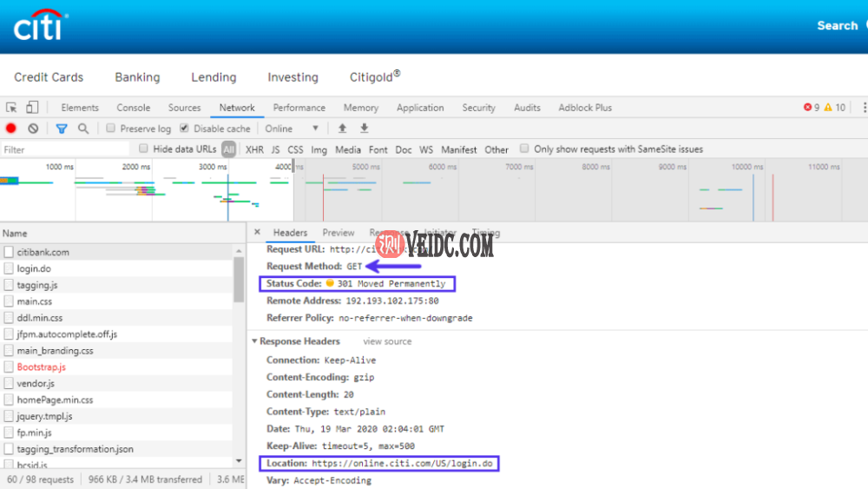Click view source link
This screenshot has height=489, width=868.
tap(387, 341)
